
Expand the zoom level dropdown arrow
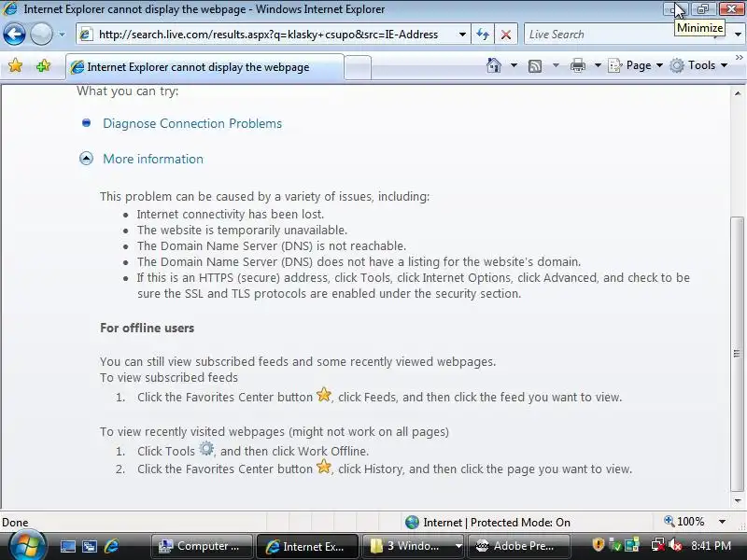click(x=722, y=522)
